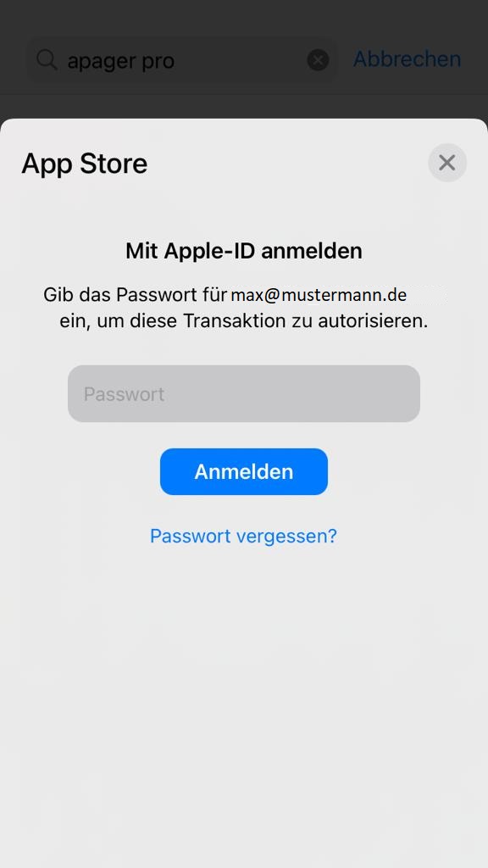Open the Passwort vergessen? link

pos(243,536)
